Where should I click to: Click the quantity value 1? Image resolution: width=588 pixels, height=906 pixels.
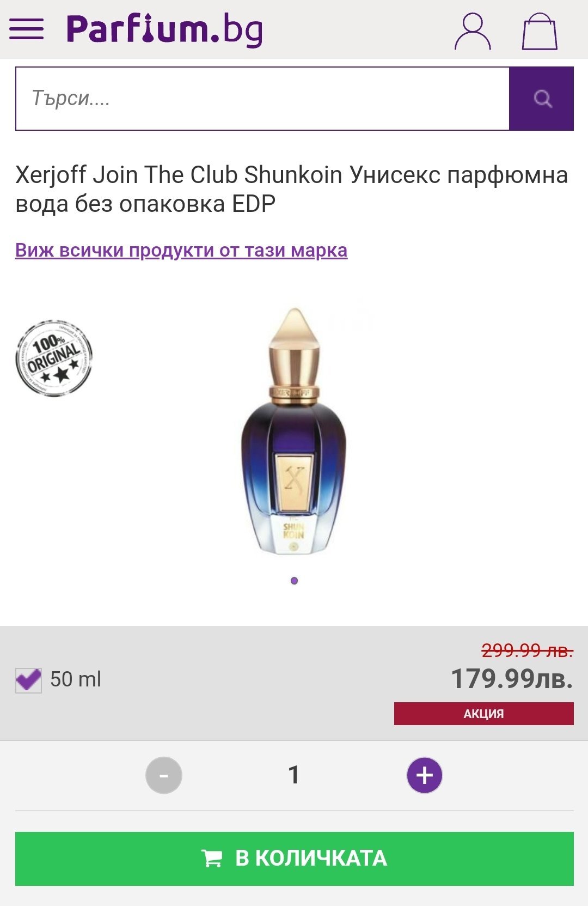click(x=294, y=775)
